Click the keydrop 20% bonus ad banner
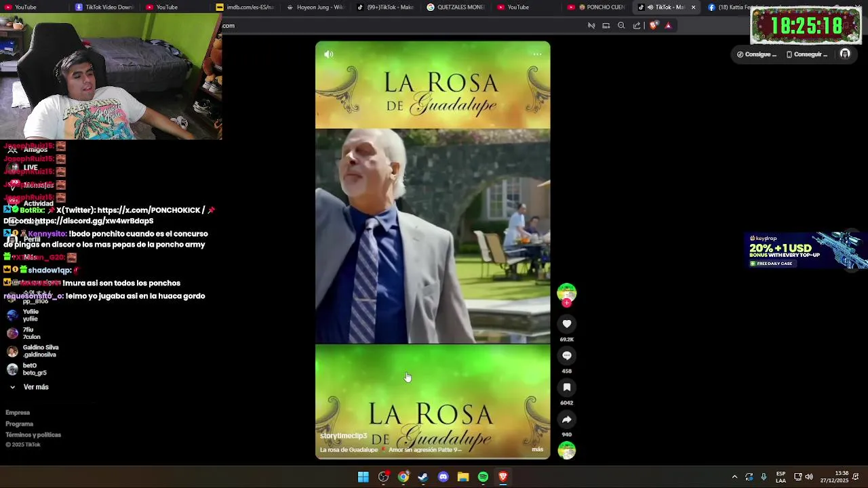The image size is (868, 488). (x=806, y=251)
